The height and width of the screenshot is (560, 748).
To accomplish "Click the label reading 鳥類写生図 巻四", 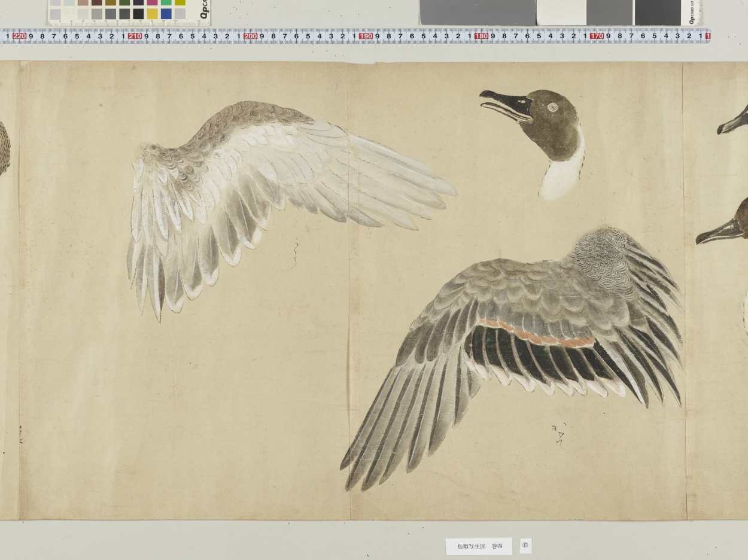I will click(x=479, y=546).
